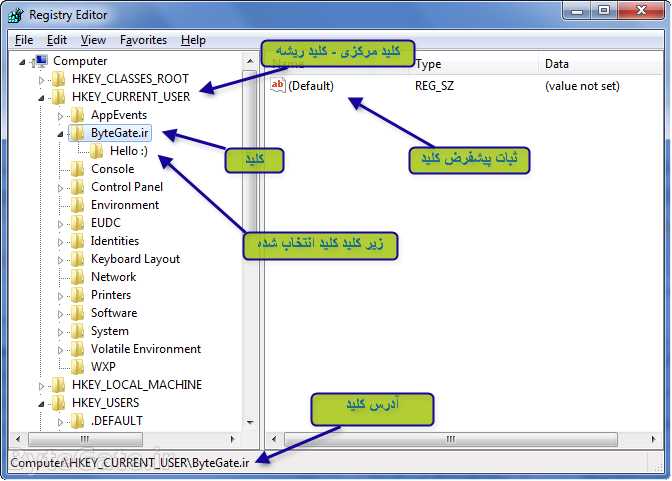Image resolution: width=672 pixels, height=481 pixels.
Task: Expand the Volatile Environment node arrow
Action: (x=60, y=350)
